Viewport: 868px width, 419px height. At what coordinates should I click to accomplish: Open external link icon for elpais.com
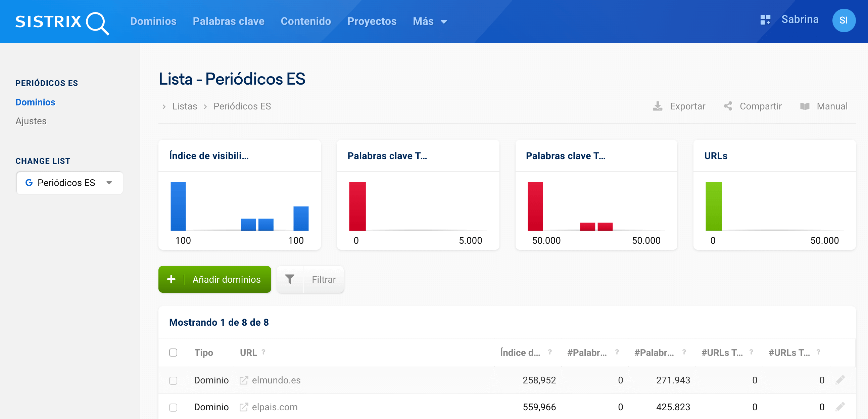point(244,407)
